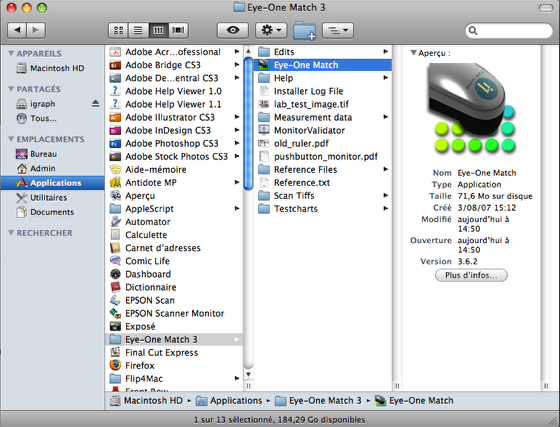
Task: Click the scroll down arrow of applications column
Action: pos(249,374)
